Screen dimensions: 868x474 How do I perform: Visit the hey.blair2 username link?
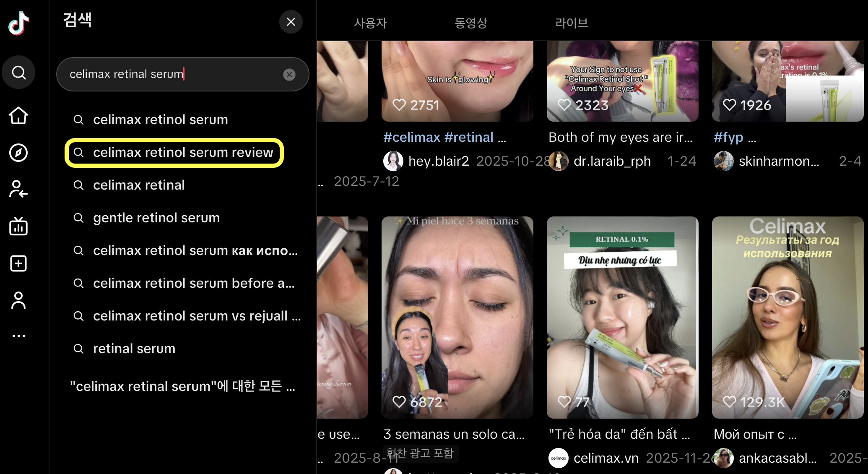pyautogui.click(x=439, y=161)
